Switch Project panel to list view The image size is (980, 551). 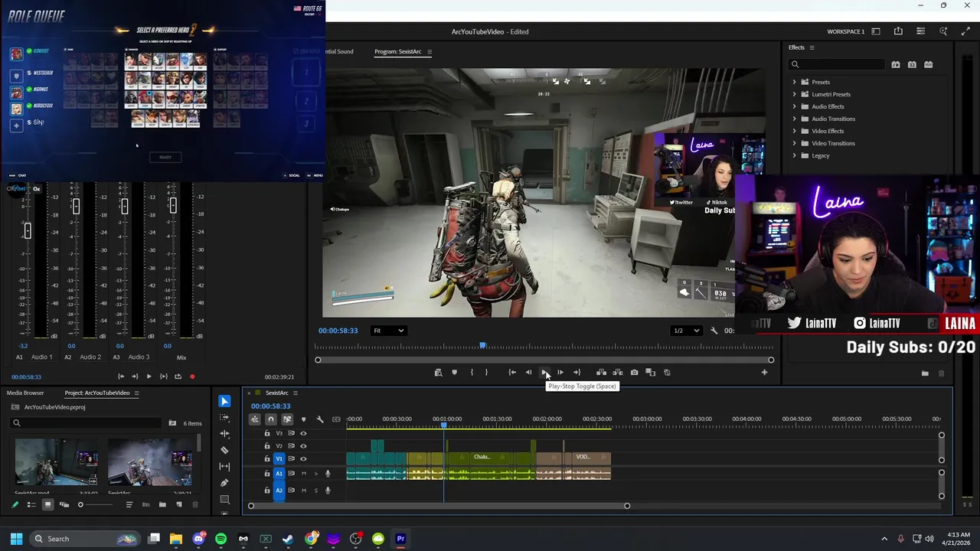pyautogui.click(x=31, y=504)
